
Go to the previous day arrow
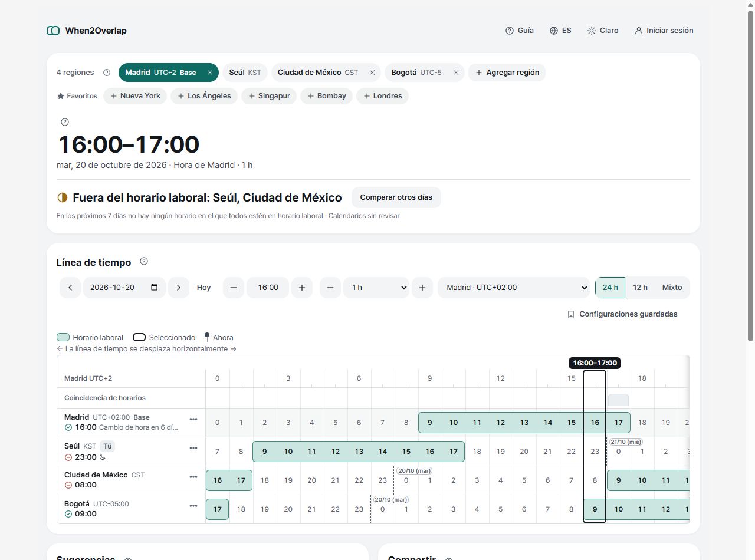click(70, 288)
